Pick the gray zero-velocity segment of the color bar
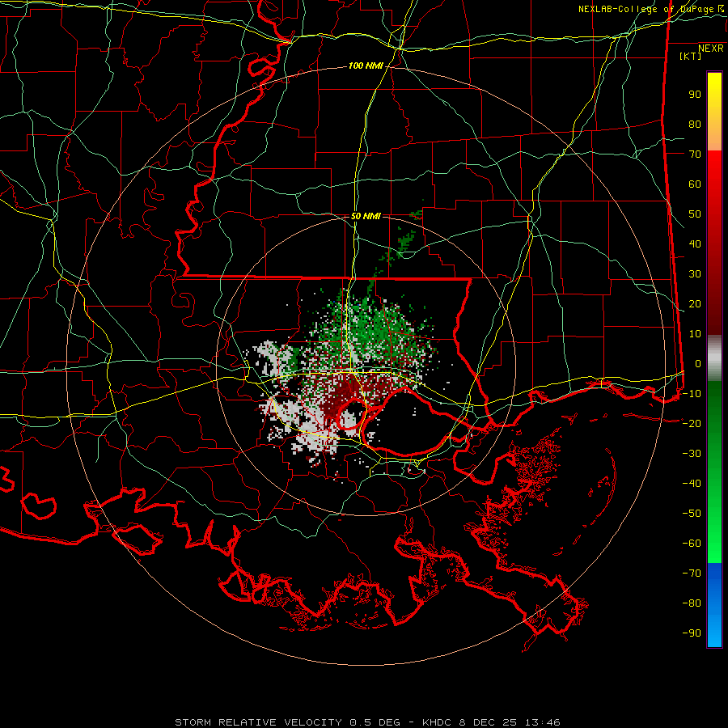 714,358
